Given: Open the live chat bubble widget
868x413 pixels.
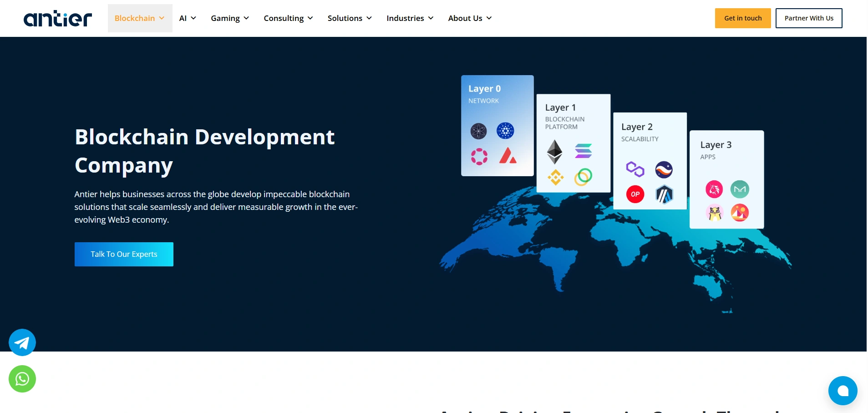Looking at the screenshot, I should (843, 391).
